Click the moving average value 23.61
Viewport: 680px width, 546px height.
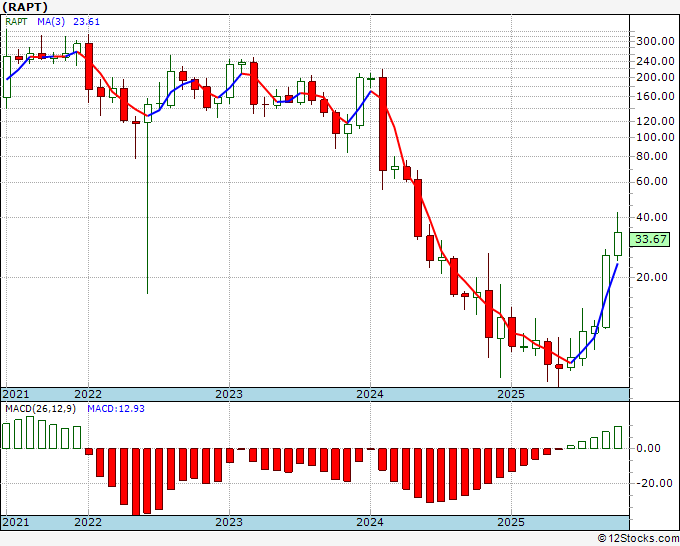[x=86, y=22]
